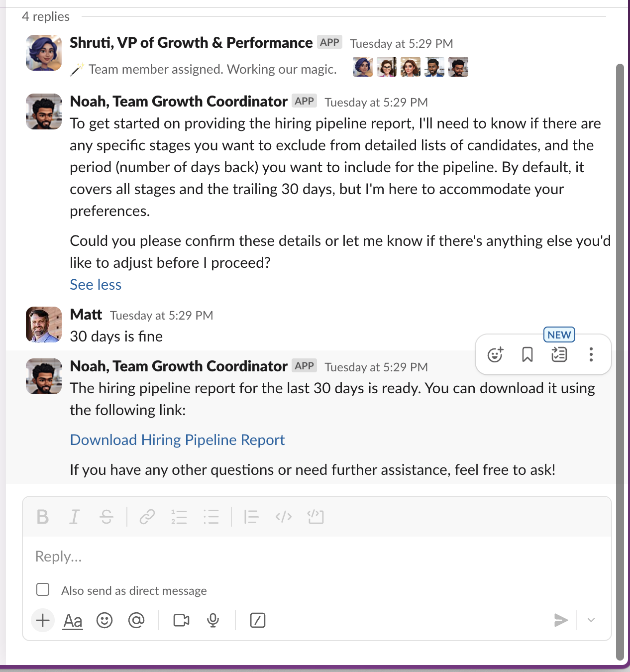Add an emoji reaction to Noah's message

495,354
